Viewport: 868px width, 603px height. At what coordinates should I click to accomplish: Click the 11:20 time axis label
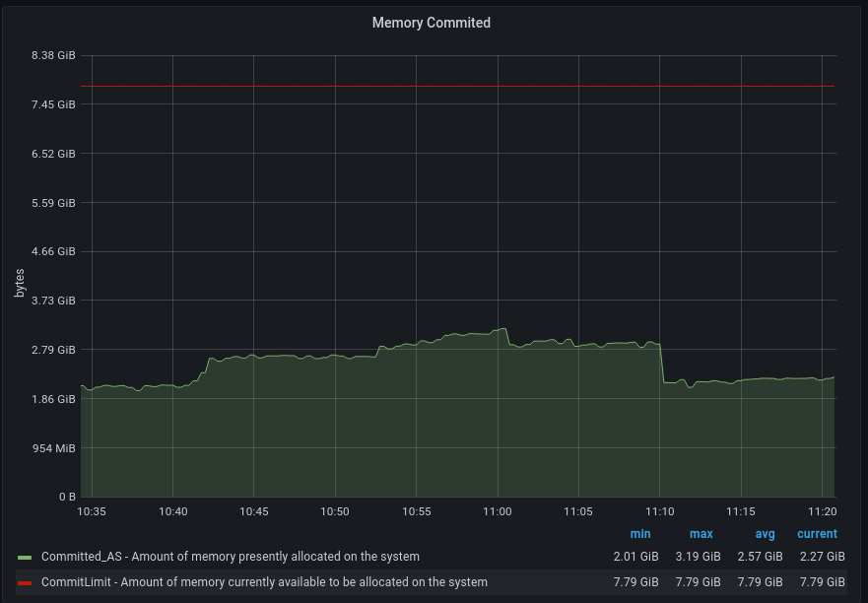point(822,511)
